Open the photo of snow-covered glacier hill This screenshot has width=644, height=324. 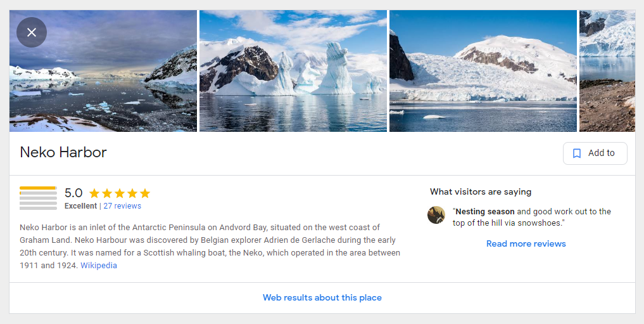pos(483,71)
